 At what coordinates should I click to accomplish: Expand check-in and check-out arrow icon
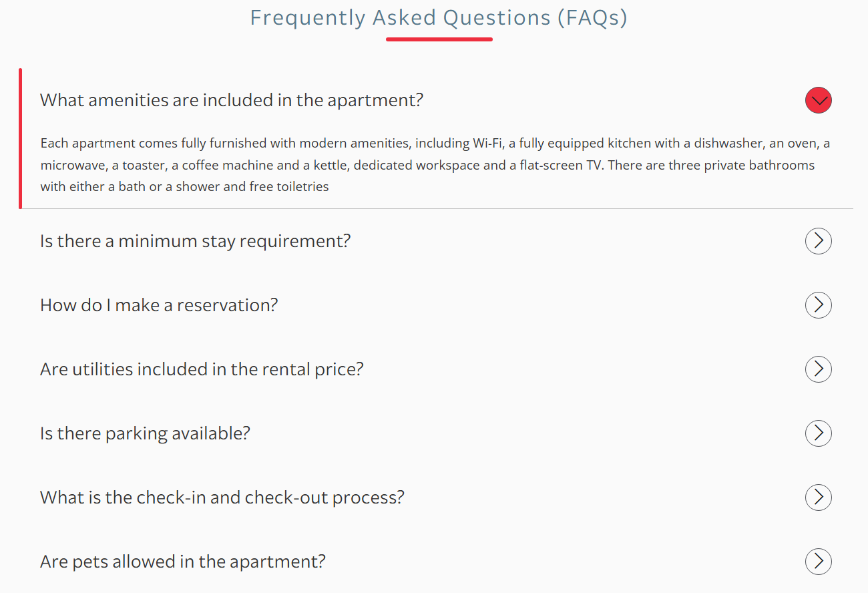pyautogui.click(x=818, y=498)
